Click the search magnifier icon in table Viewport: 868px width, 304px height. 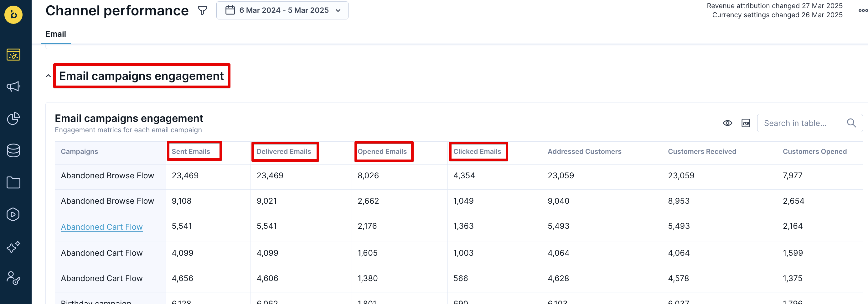[851, 123]
